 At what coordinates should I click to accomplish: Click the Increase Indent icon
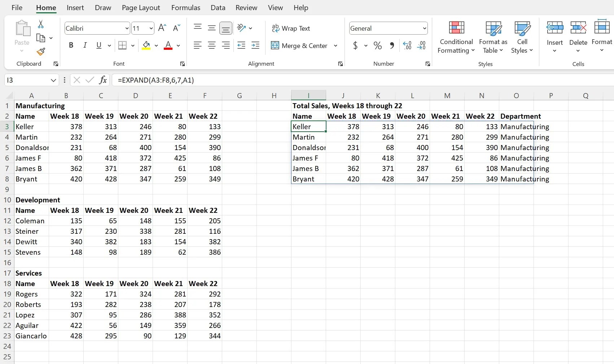click(x=255, y=45)
